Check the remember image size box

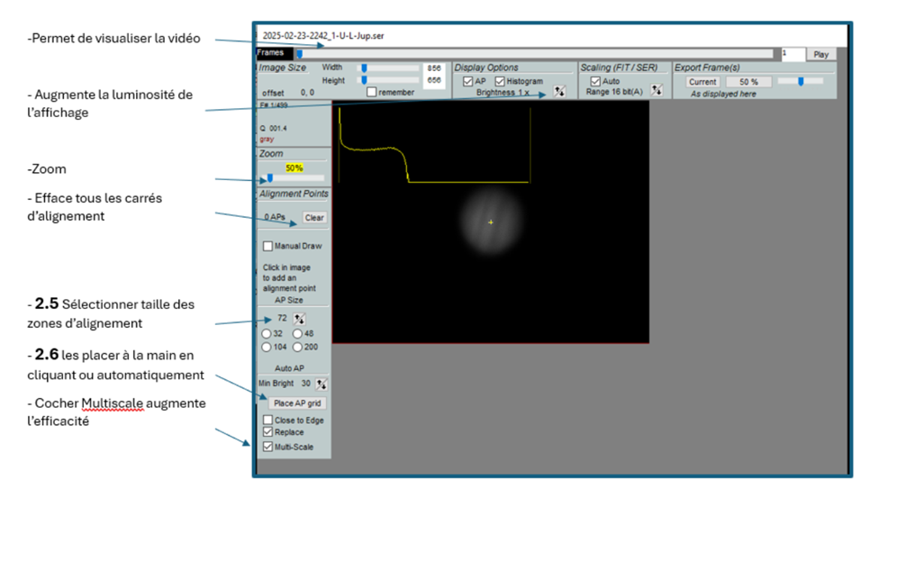click(x=372, y=92)
